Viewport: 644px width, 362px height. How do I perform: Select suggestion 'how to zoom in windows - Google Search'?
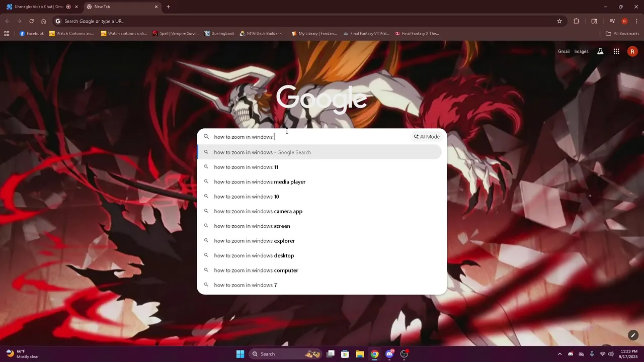(x=319, y=152)
